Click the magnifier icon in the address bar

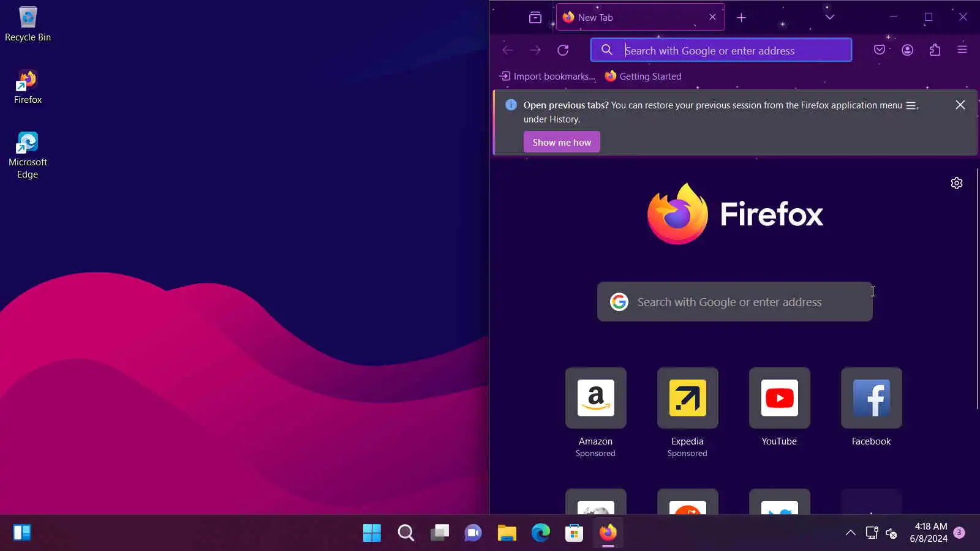coord(607,50)
